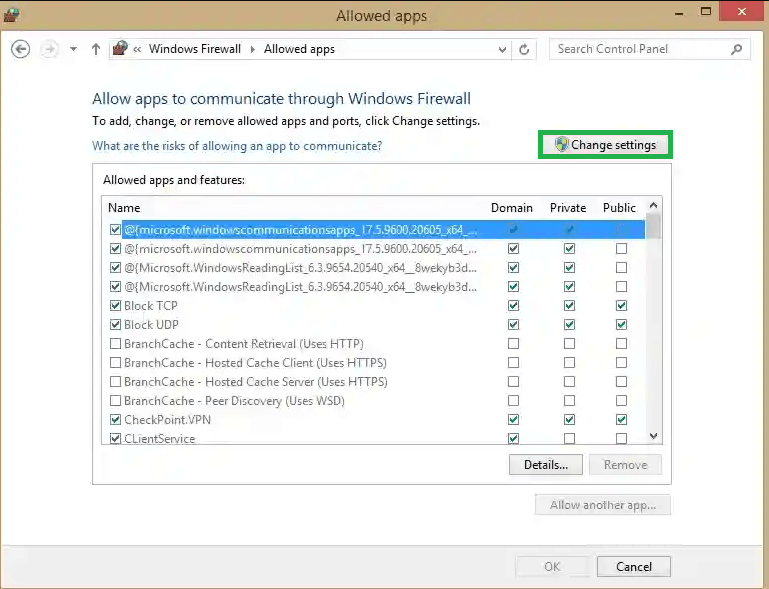Viewport: 769px width, 589px height.
Task: Click the app list scrollbar thumb
Action: click(653, 226)
